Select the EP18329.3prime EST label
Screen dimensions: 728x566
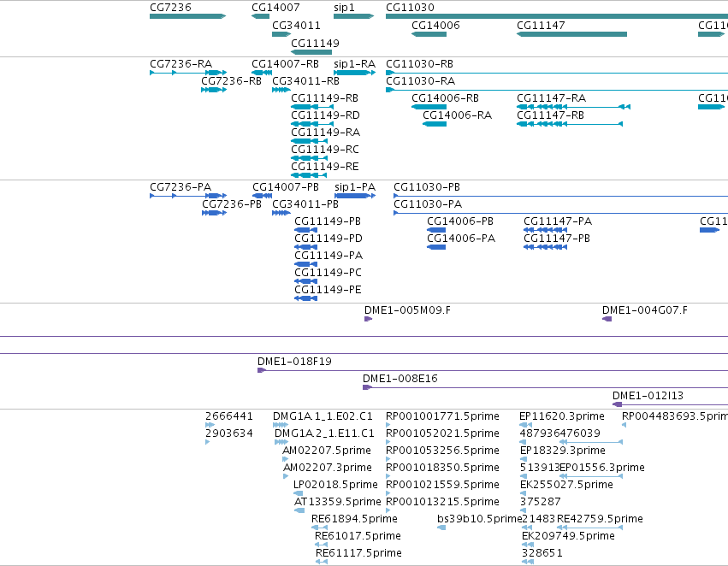[563, 451]
